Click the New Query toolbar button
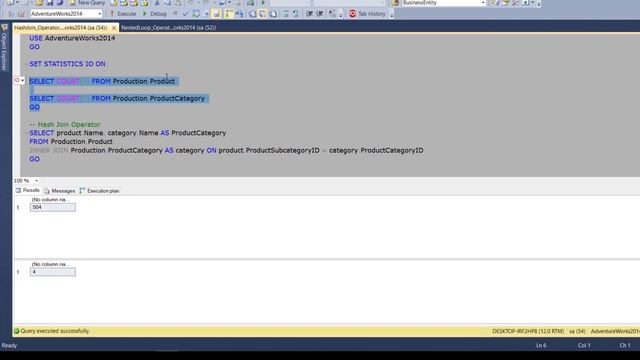The height and width of the screenshot is (360, 640). (x=87, y=3)
